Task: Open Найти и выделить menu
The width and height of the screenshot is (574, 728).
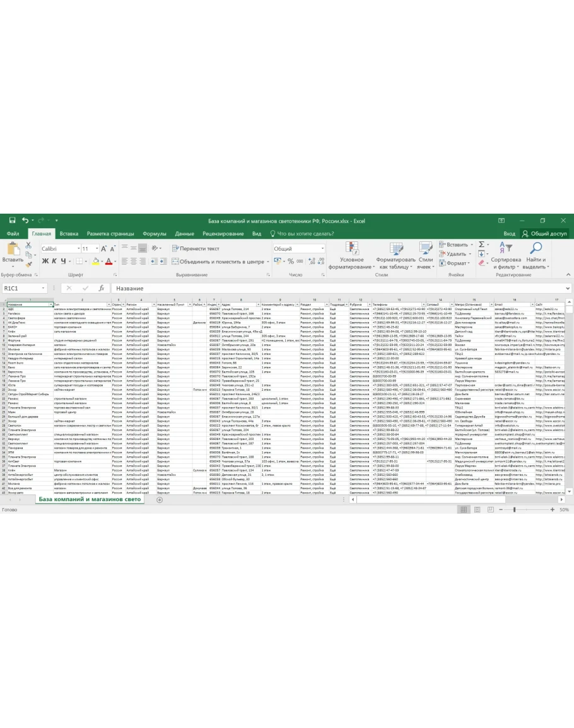Action: (x=536, y=255)
